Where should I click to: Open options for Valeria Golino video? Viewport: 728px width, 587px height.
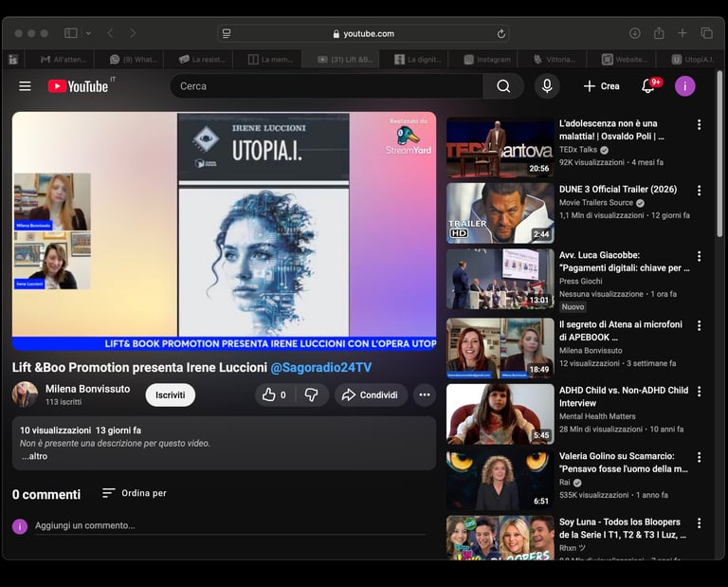point(699,457)
